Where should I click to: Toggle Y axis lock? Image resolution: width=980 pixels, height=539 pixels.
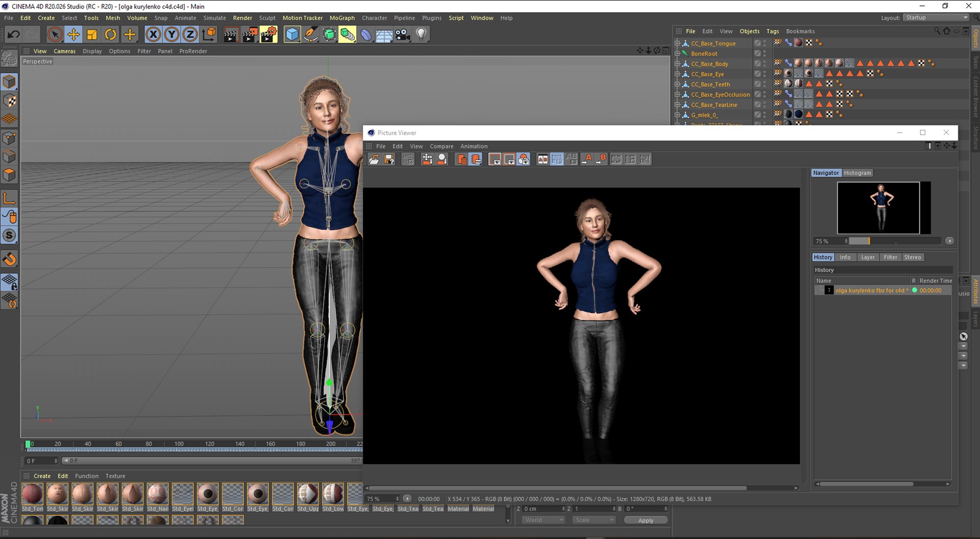point(171,34)
